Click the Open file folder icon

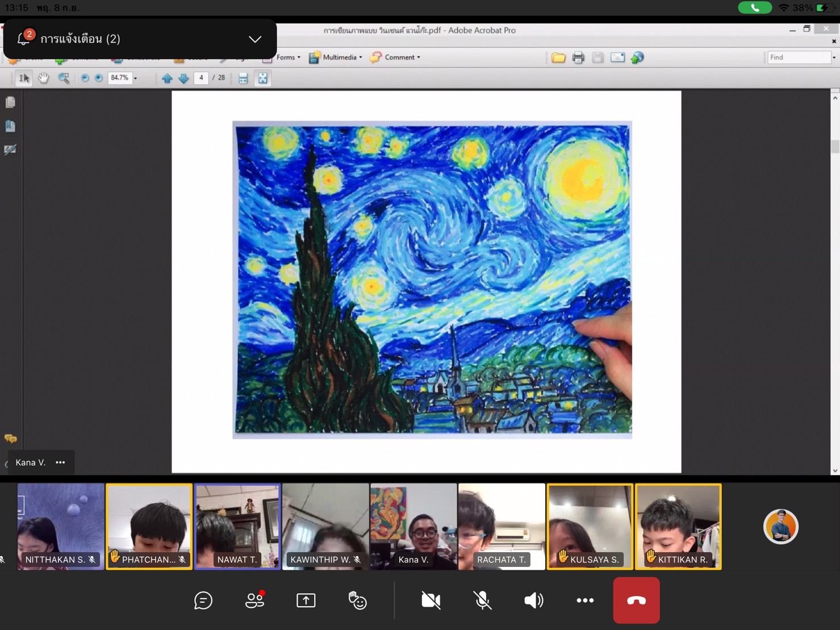coord(558,57)
